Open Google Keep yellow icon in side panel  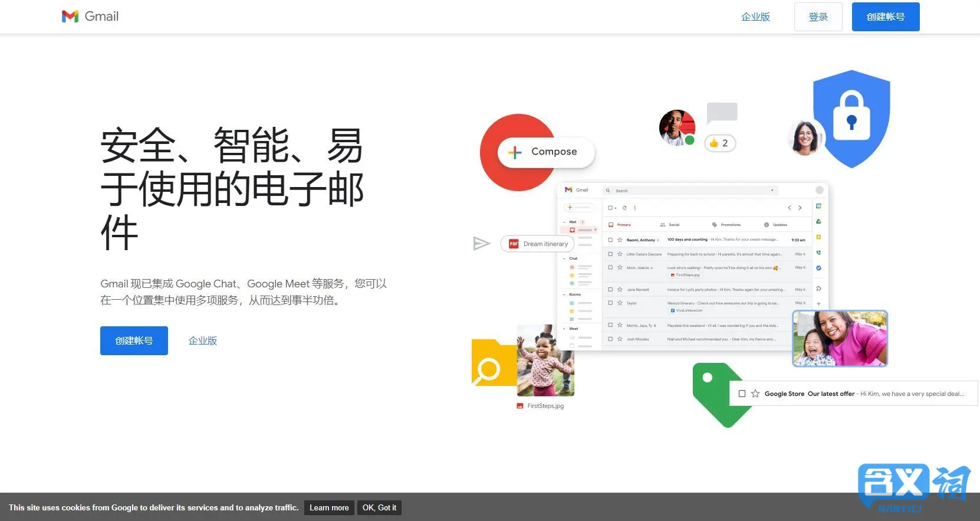[x=818, y=237]
